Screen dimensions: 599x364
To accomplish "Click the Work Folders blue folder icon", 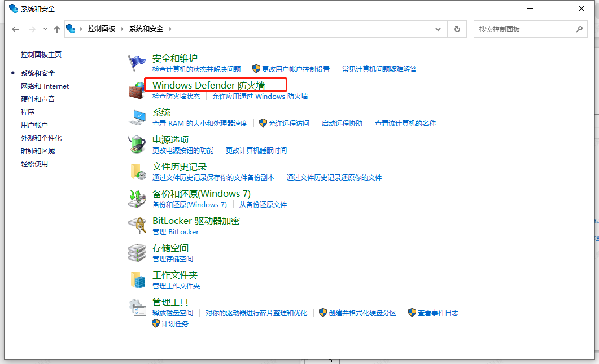I will coord(138,280).
